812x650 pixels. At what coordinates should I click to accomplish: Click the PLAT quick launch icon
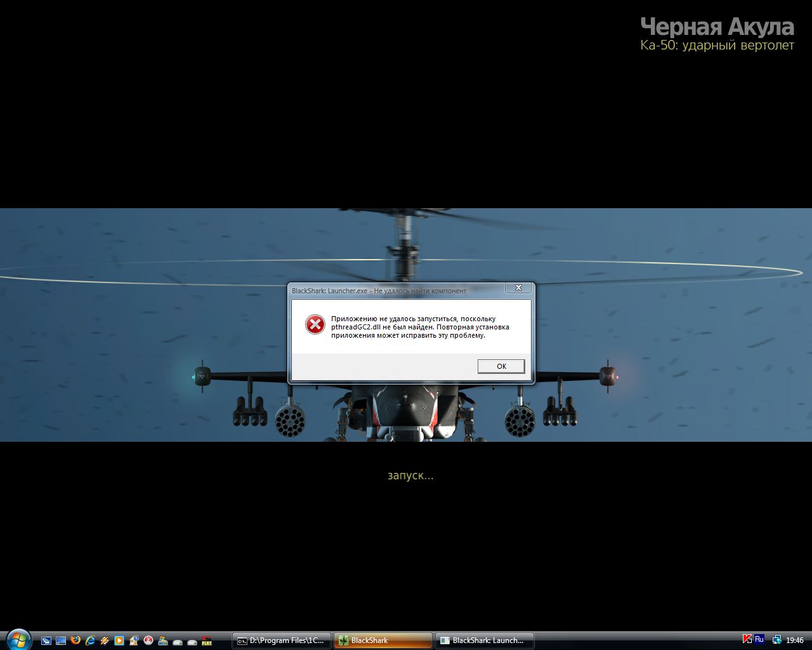(207, 640)
